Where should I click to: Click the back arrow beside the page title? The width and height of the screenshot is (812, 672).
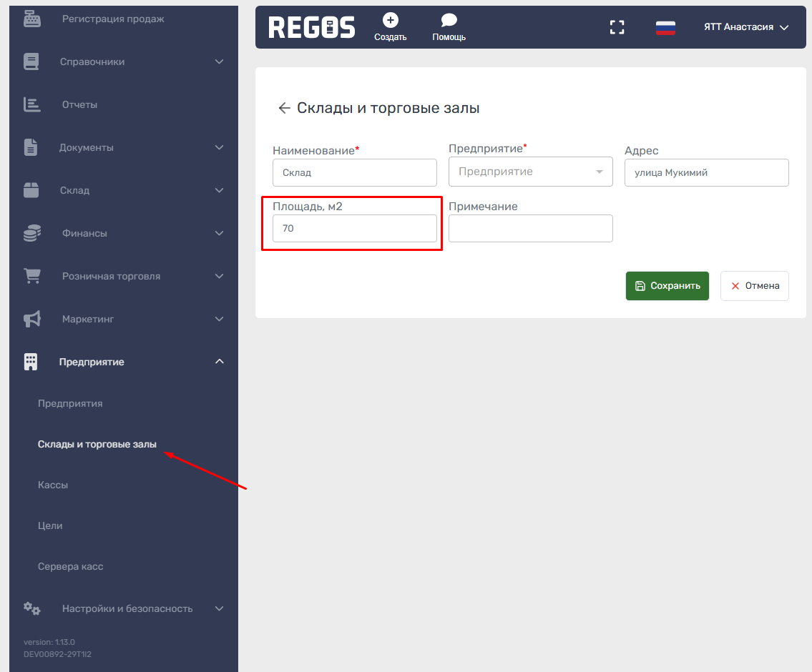284,108
